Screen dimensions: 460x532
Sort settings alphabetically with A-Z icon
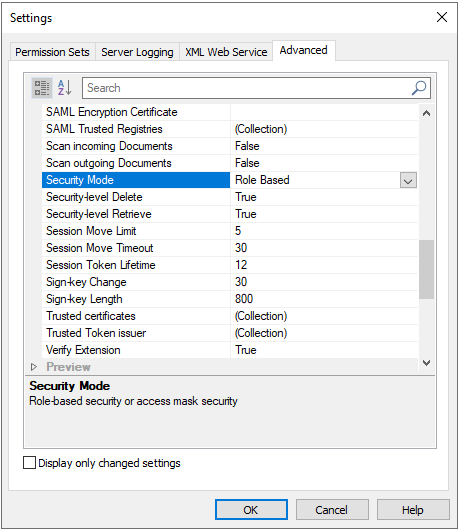click(x=64, y=88)
